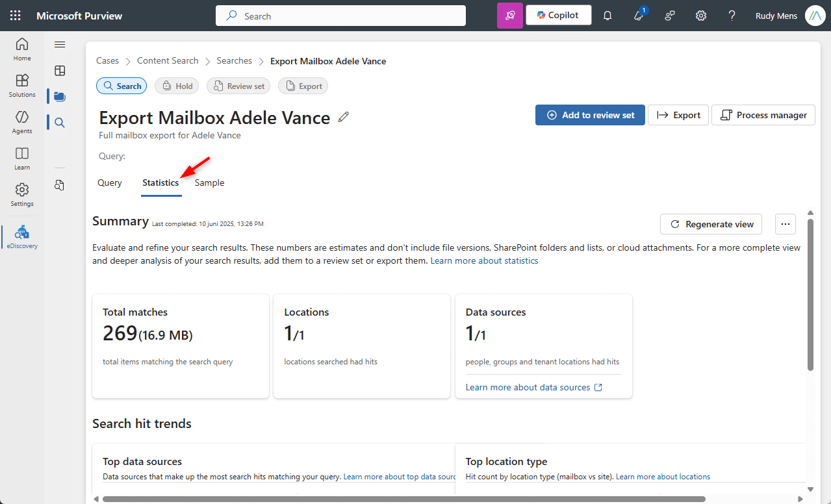The height and width of the screenshot is (504, 831).
Task: Click the Copilot button in header
Action: (x=558, y=16)
